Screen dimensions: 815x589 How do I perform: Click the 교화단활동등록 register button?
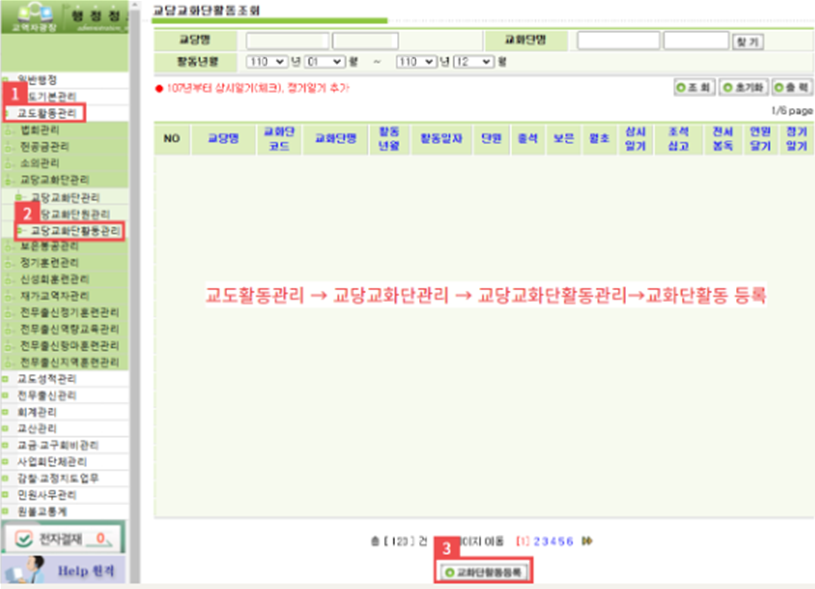pos(484,572)
